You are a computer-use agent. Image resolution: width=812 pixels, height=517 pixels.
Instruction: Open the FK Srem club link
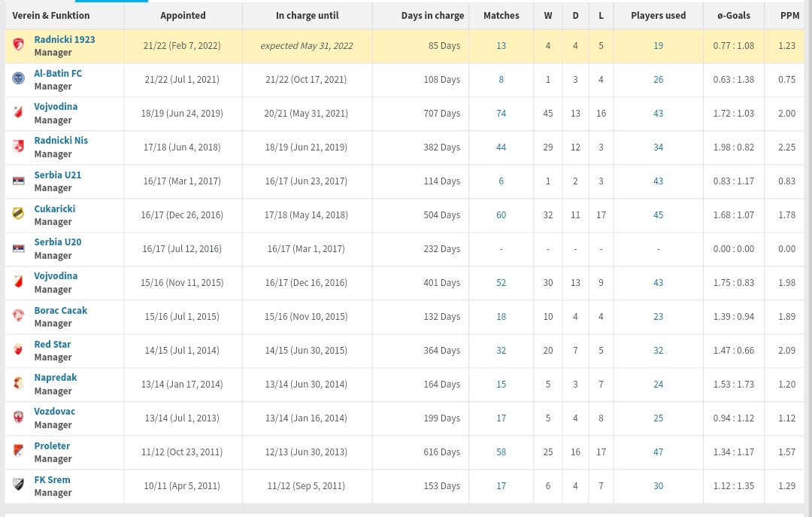pos(52,479)
